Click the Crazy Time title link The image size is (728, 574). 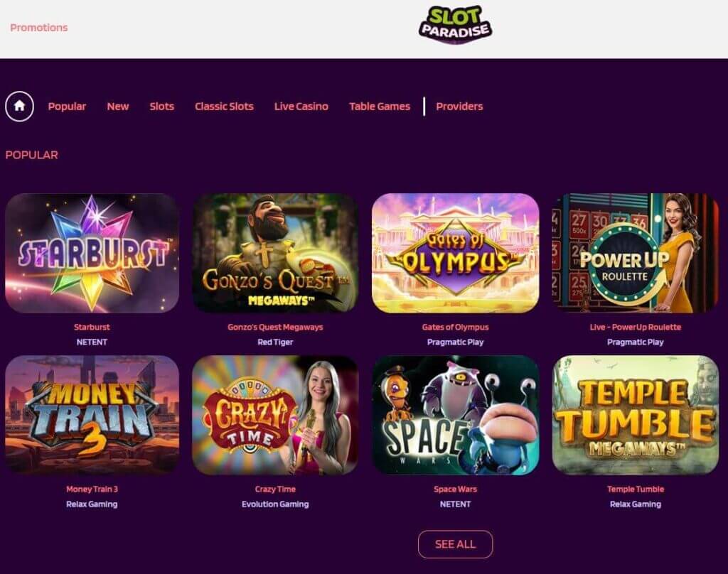coord(275,489)
